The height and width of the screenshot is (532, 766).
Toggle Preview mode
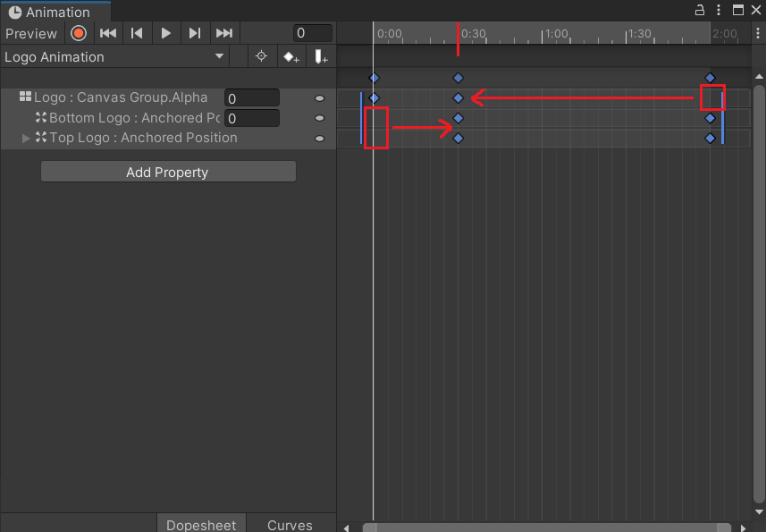point(31,33)
